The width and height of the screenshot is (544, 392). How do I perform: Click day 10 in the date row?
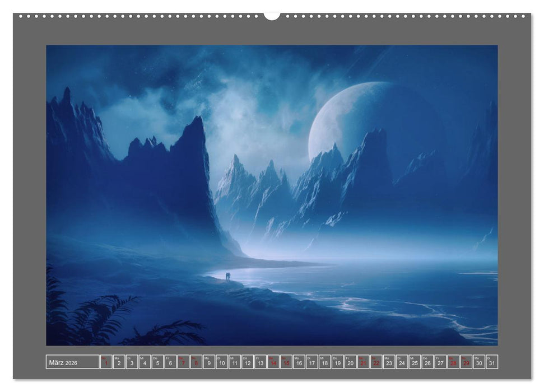[222, 362]
